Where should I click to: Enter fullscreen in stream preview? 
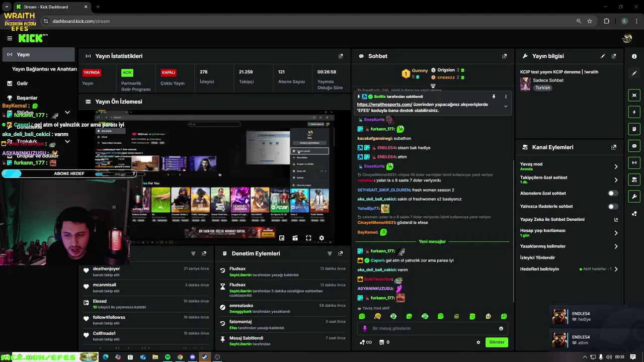308,238
